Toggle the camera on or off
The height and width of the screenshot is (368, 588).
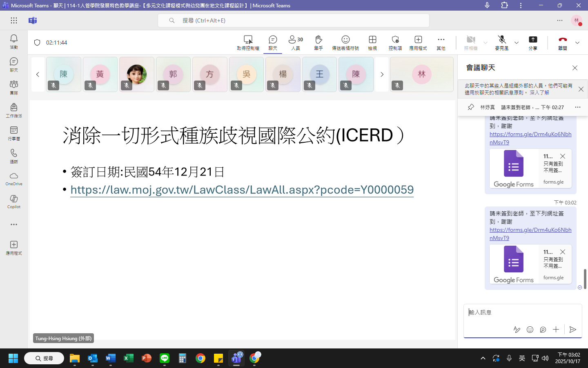click(471, 42)
